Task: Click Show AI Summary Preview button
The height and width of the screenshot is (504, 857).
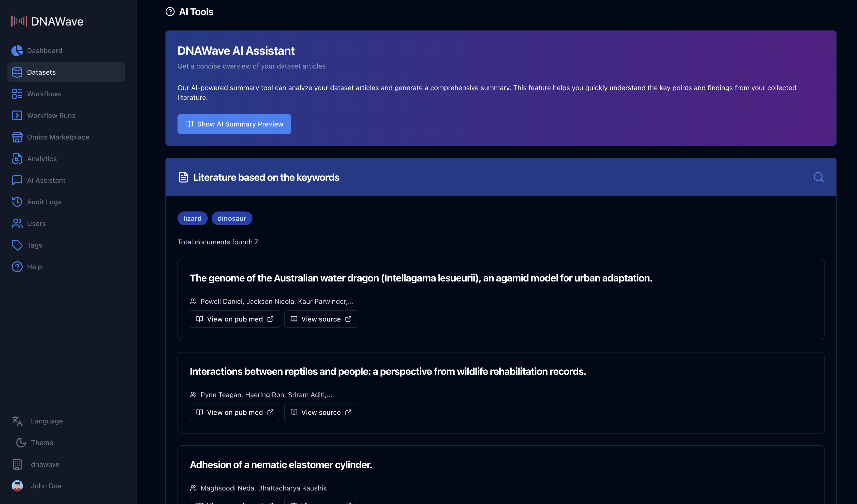Action: click(234, 124)
